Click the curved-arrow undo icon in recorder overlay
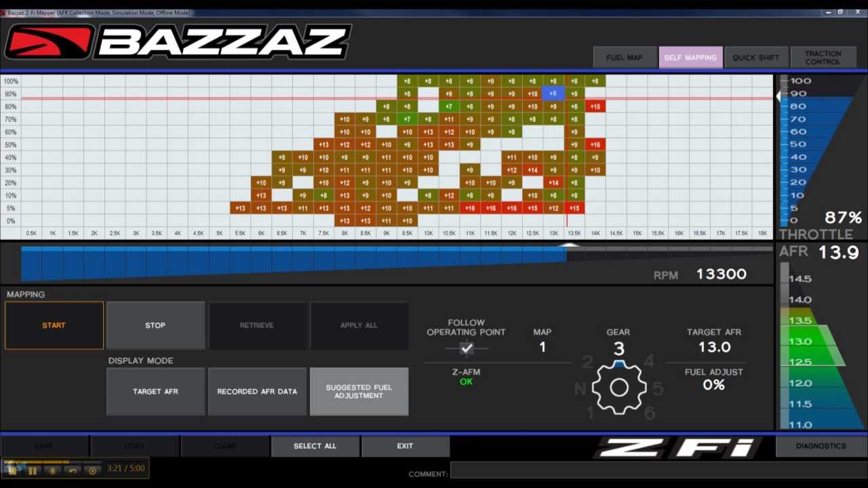The image size is (868, 488). pyautogui.click(x=73, y=470)
